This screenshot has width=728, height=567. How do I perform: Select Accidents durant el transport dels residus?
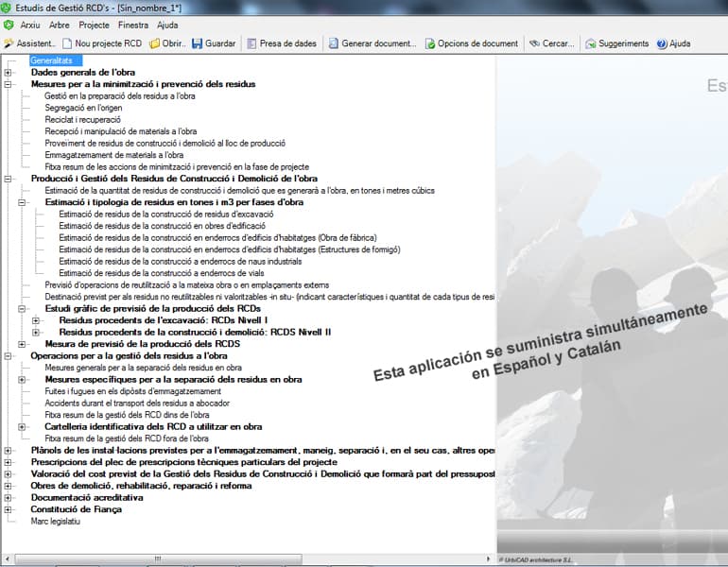pos(137,404)
